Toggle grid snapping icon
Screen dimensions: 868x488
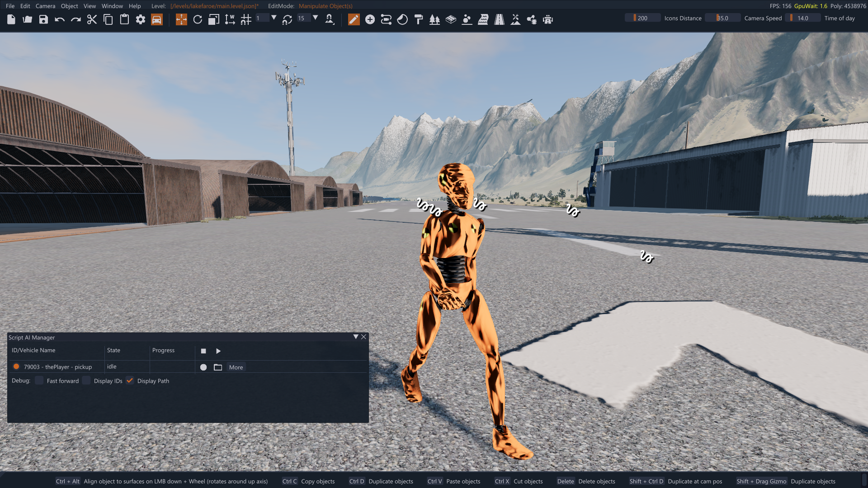click(246, 19)
